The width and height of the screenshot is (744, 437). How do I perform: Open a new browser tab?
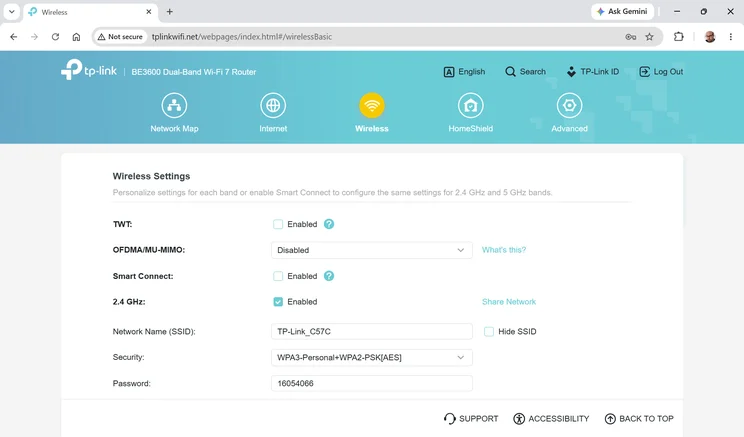tap(169, 12)
